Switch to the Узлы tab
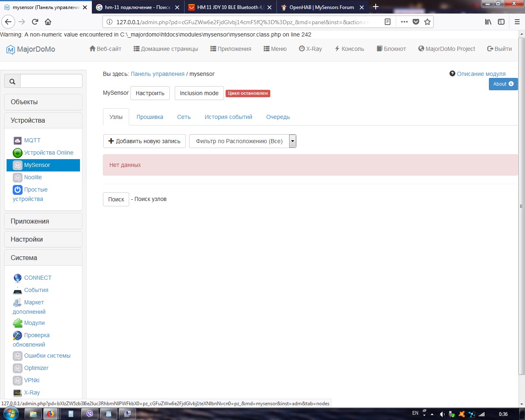 point(116,117)
